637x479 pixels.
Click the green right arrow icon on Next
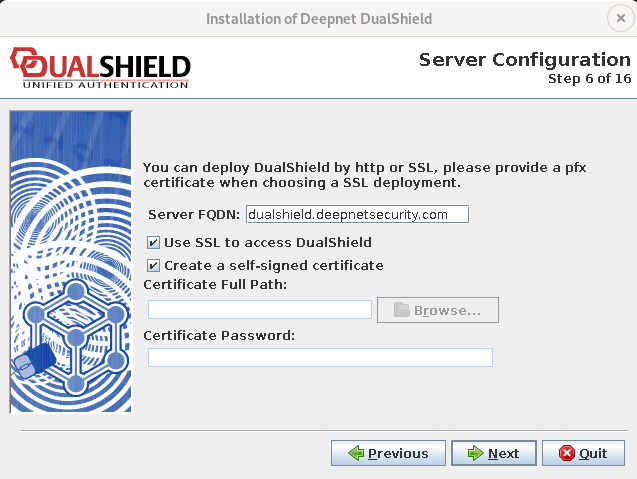(474, 453)
